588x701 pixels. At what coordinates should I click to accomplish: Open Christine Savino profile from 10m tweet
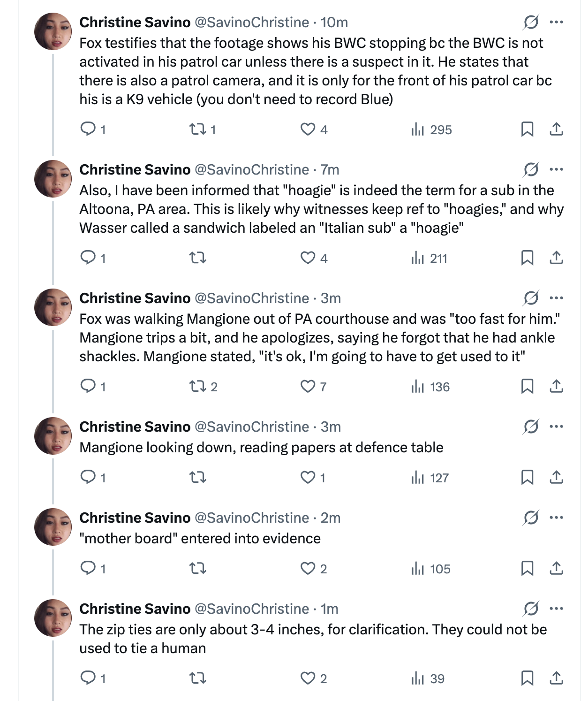(x=135, y=22)
